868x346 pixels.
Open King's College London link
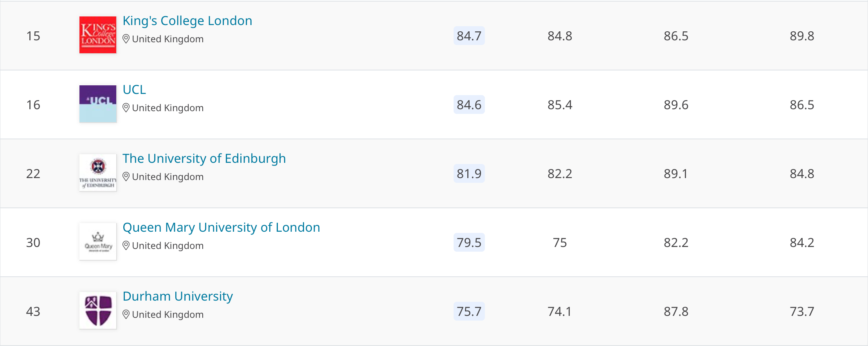187,21
